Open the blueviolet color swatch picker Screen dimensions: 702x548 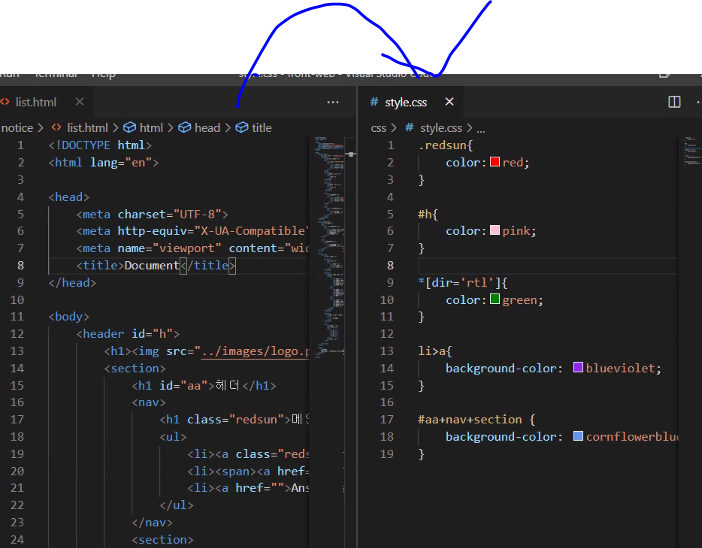click(x=578, y=367)
